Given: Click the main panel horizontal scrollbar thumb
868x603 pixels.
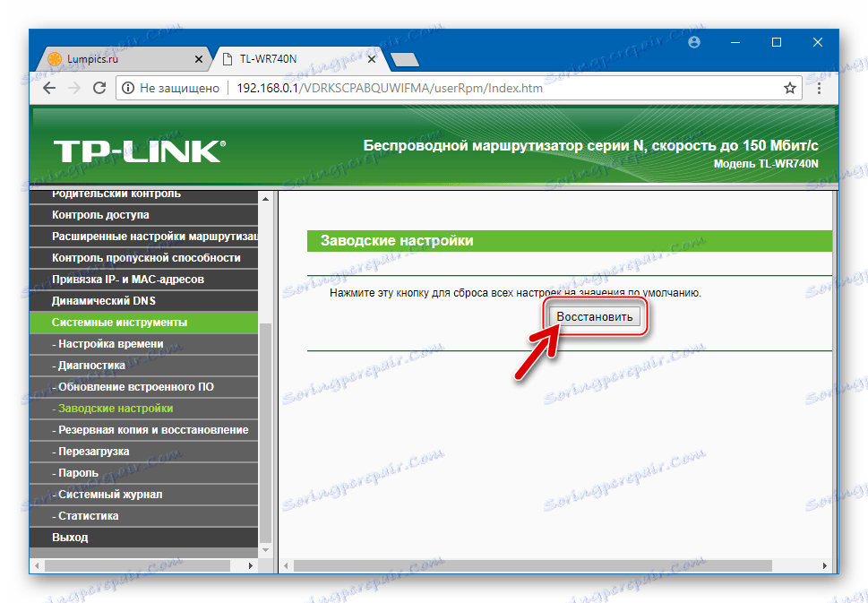Looking at the screenshot, I should tap(533, 566).
